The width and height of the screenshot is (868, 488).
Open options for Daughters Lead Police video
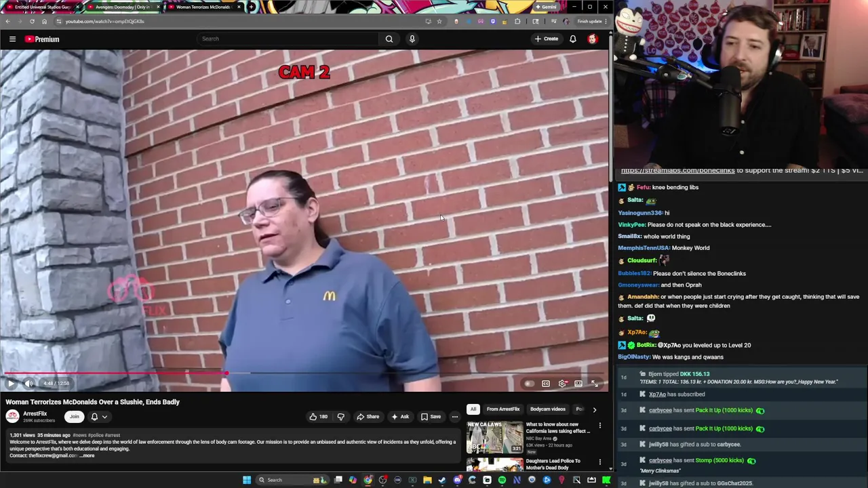click(x=599, y=462)
